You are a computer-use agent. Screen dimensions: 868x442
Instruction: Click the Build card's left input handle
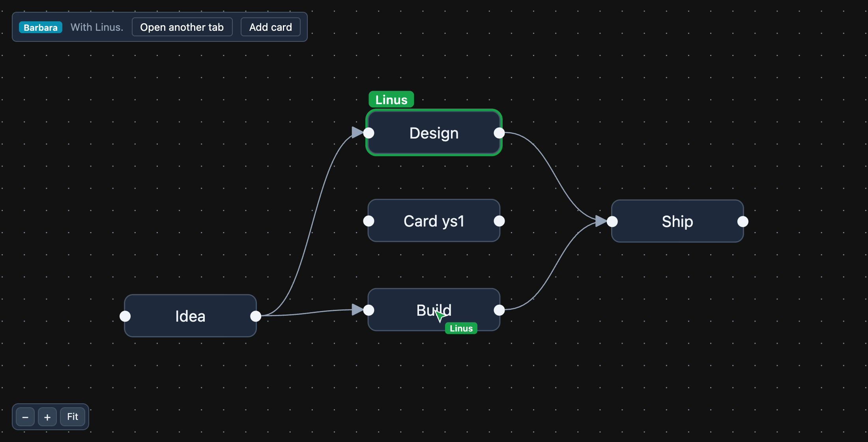click(369, 310)
